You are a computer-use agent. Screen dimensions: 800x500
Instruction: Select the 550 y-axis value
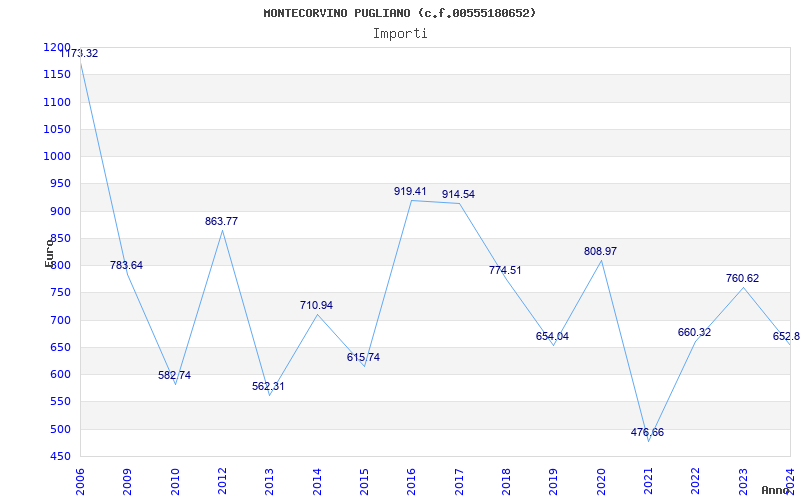tap(60, 402)
